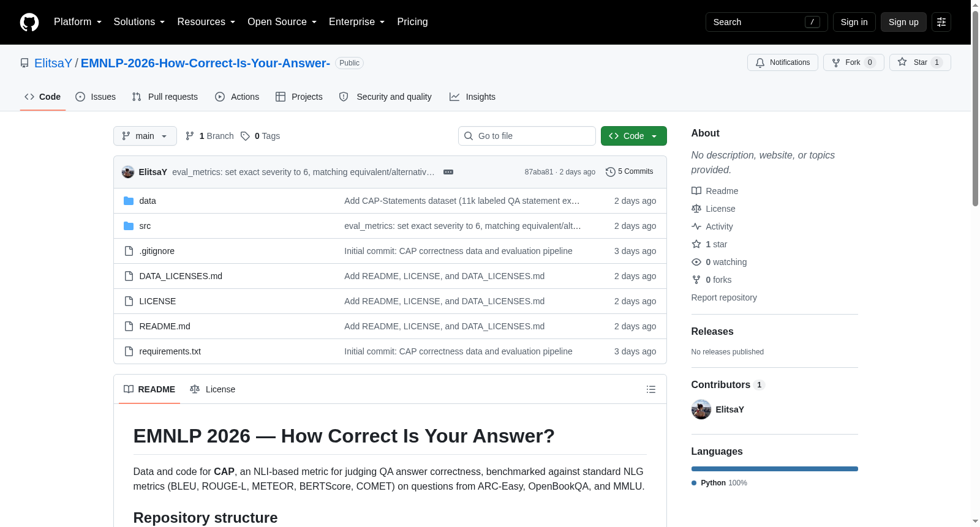Open the header appearance settings icon
The width and height of the screenshot is (980, 527).
tap(941, 22)
